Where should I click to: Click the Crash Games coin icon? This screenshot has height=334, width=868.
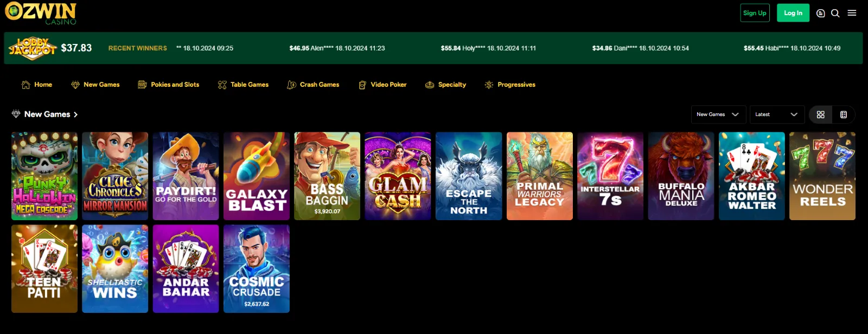(291, 85)
